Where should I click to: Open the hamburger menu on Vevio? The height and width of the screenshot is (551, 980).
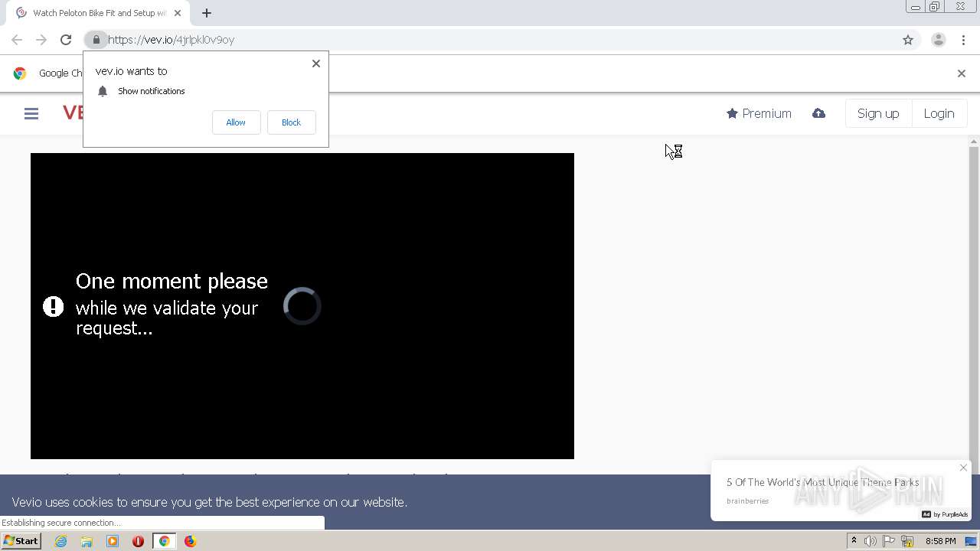tap(31, 113)
